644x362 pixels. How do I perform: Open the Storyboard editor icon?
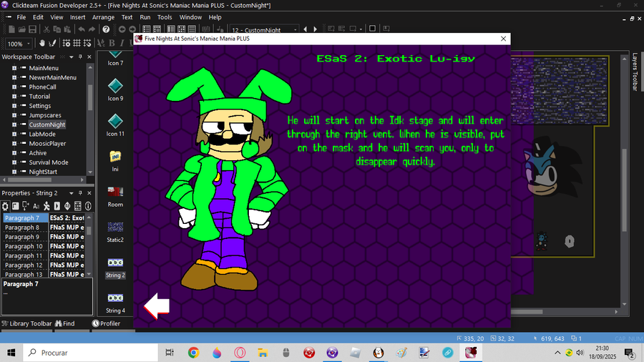(147, 29)
